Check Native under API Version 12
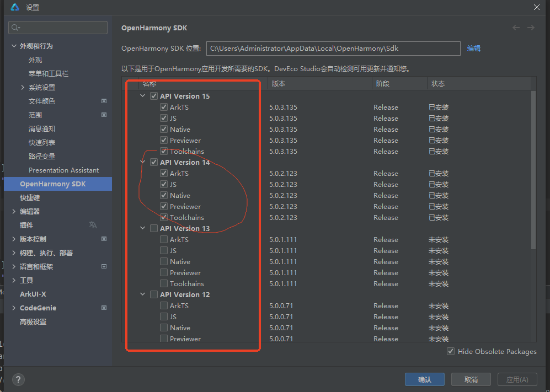Image resolution: width=550 pixels, height=392 pixels. (x=164, y=327)
